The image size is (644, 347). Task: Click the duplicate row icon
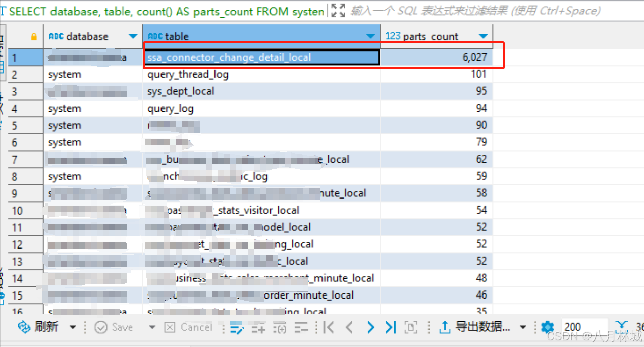click(280, 328)
